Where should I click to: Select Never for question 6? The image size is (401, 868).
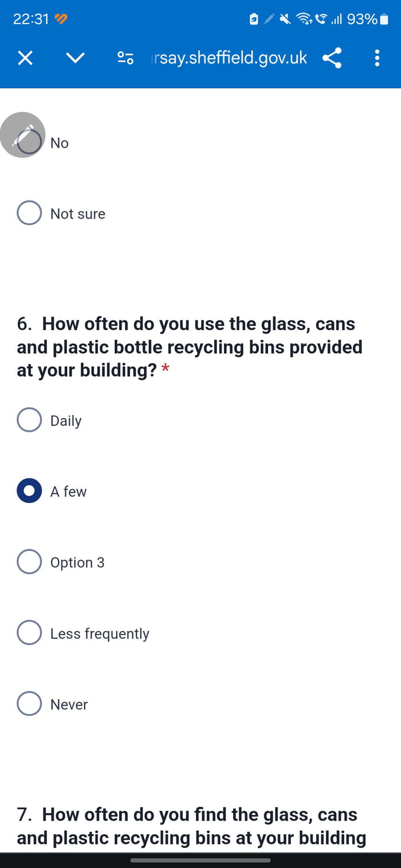tap(29, 703)
